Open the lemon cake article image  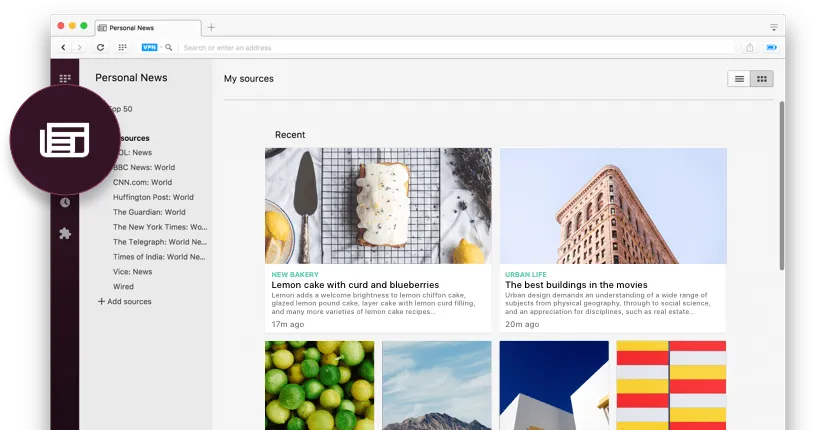378,206
